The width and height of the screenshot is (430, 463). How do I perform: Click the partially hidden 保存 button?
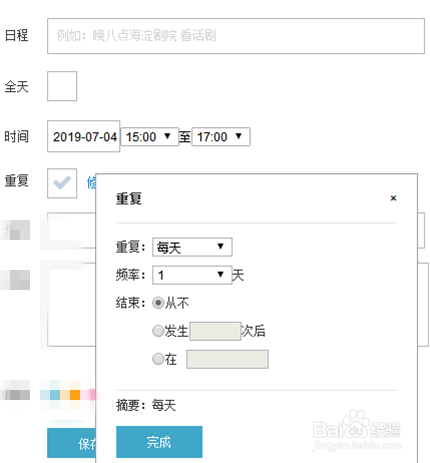tap(71, 443)
